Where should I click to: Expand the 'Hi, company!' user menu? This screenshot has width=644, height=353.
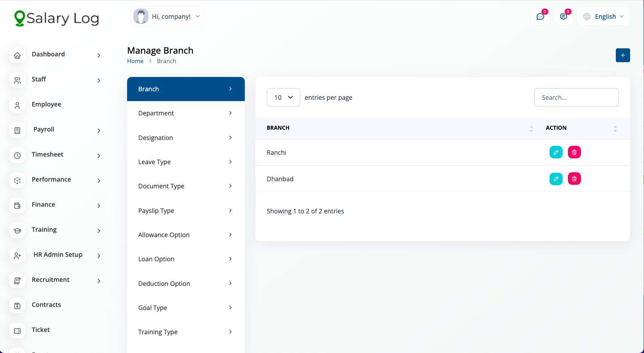167,17
